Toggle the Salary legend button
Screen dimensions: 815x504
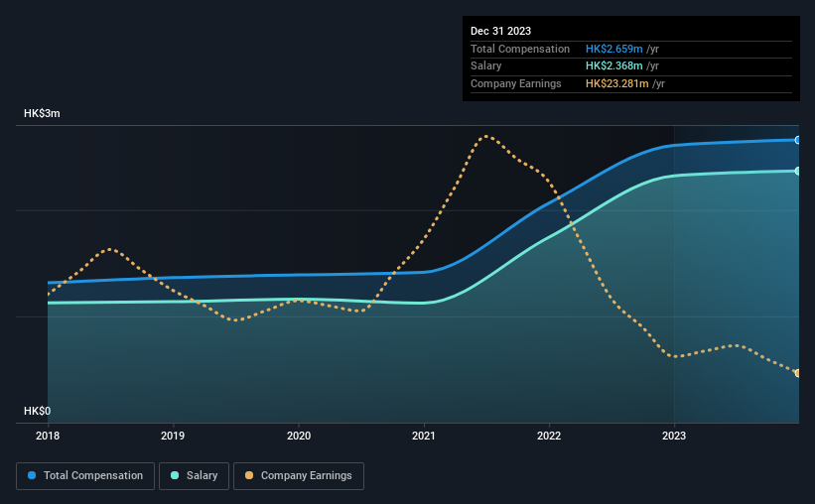click(194, 476)
